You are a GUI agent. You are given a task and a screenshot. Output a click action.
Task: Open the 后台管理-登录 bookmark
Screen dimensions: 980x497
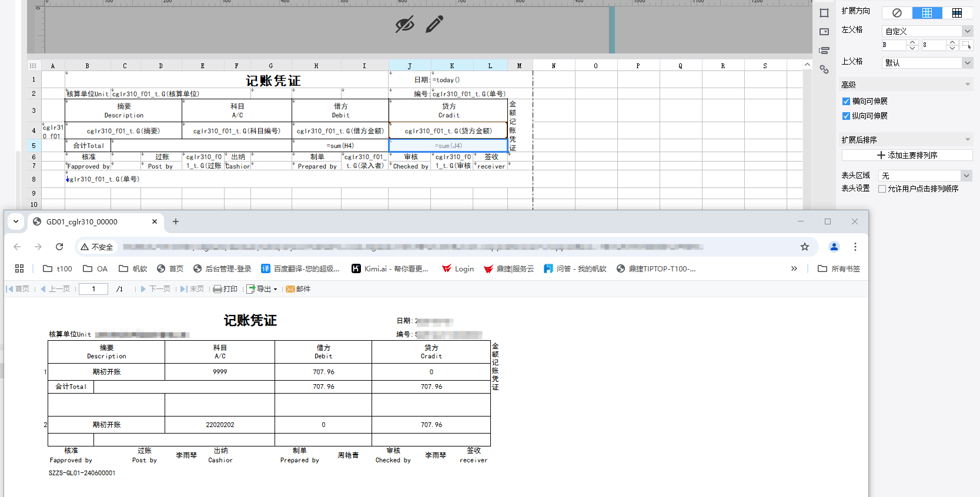click(x=222, y=268)
